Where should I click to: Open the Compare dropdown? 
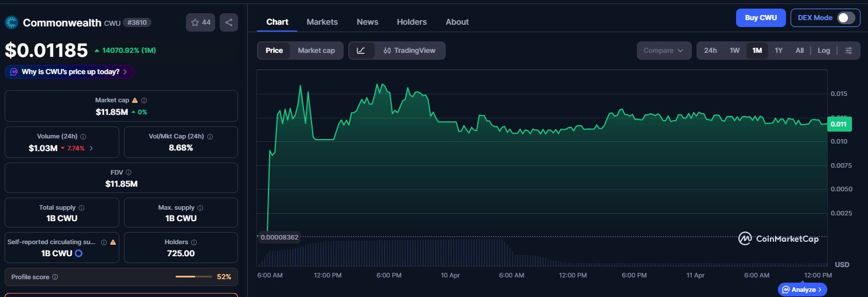(x=663, y=51)
